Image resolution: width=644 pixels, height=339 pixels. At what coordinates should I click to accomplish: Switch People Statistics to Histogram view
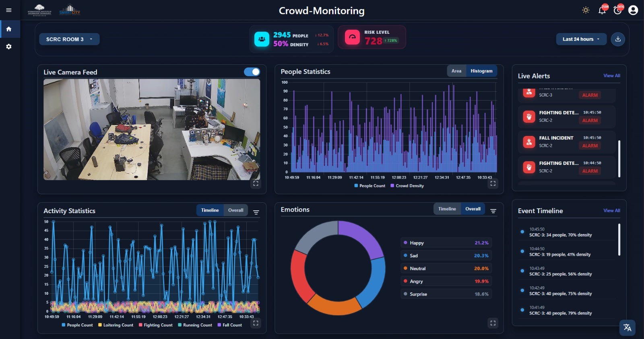481,71
